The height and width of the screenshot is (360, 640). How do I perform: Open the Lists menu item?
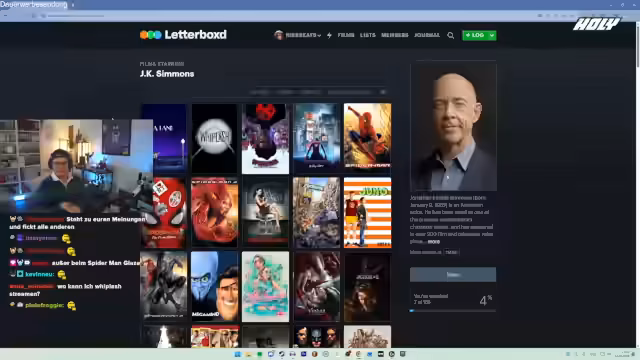point(368,36)
